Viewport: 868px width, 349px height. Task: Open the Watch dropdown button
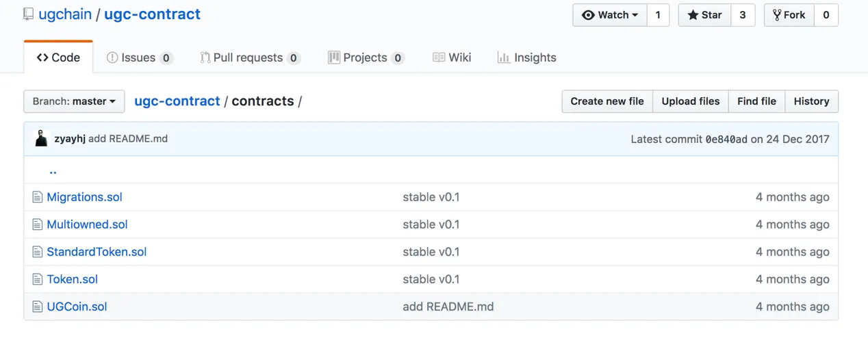[610, 15]
